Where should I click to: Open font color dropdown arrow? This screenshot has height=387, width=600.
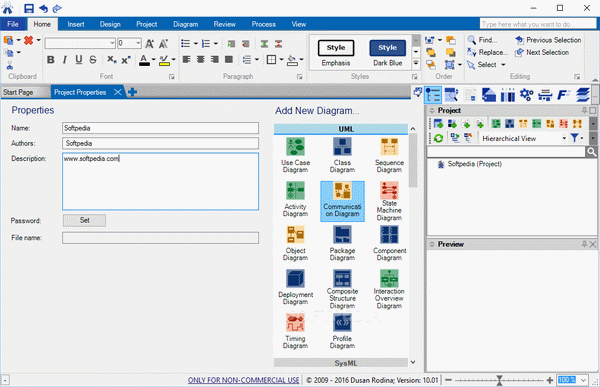click(x=153, y=60)
